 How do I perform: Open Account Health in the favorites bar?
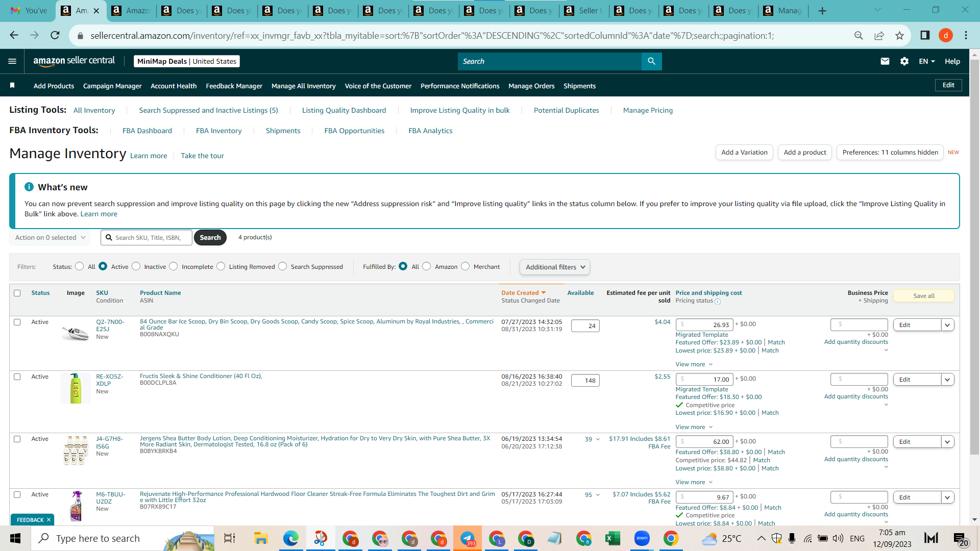click(174, 86)
